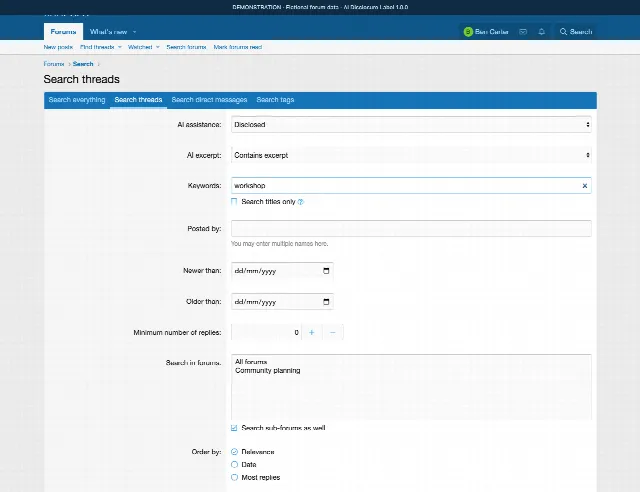The image size is (640, 492).
Task: Follow Forums breadcrumb link
Action: [54, 64]
